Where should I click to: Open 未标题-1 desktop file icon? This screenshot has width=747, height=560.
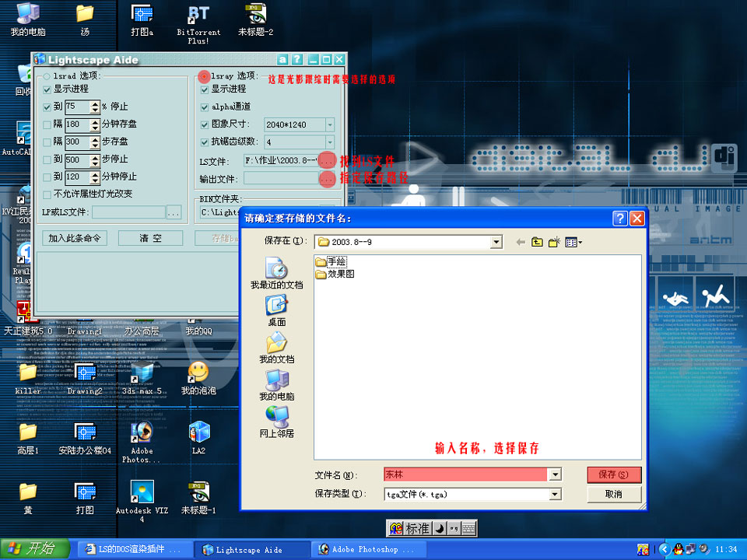pyautogui.click(x=198, y=498)
